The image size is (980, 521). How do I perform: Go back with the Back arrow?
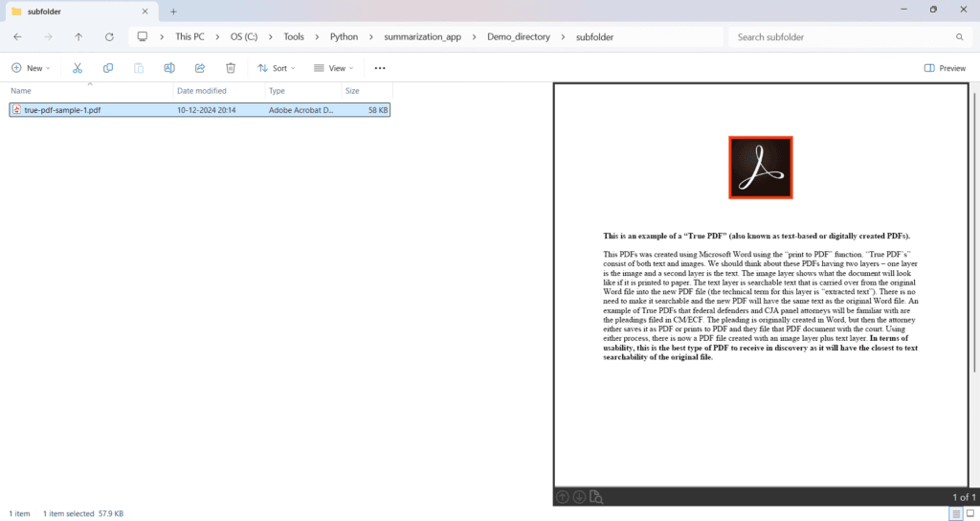pyautogui.click(x=17, y=37)
